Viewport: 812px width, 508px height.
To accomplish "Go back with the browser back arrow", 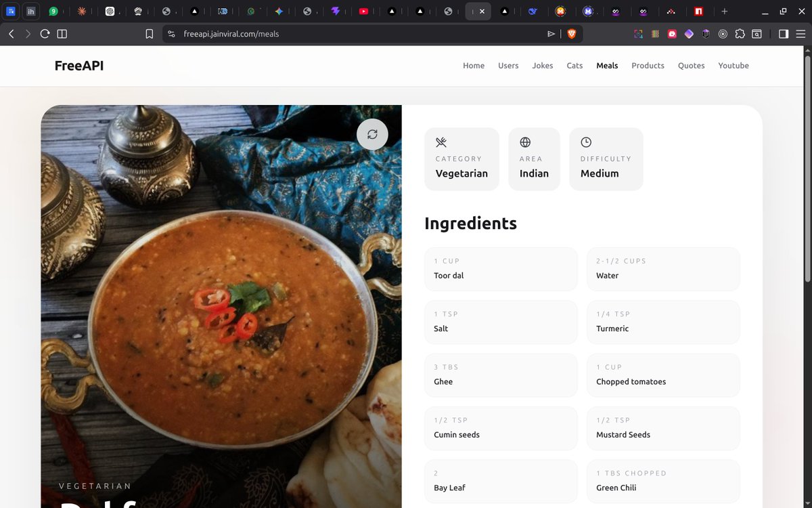I will click(x=11, y=34).
